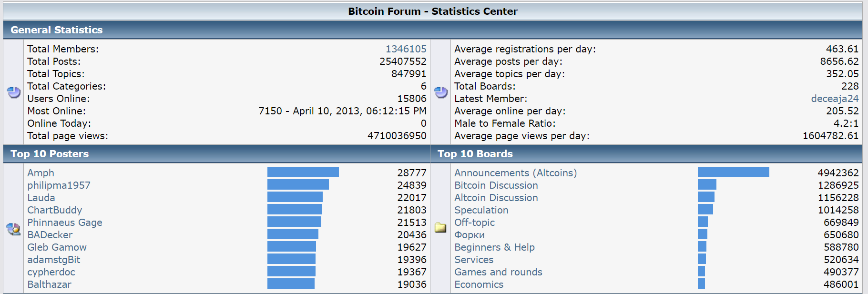
Task: Open latest member deceaja24 profile
Action: (835, 99)
